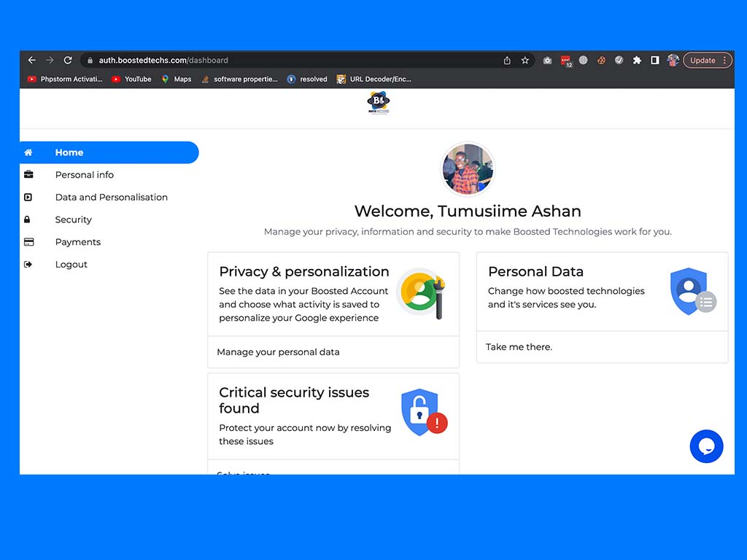The image size is (747, 560).
Task: Open the software propertie... bookmark
Action: (239, 79)
